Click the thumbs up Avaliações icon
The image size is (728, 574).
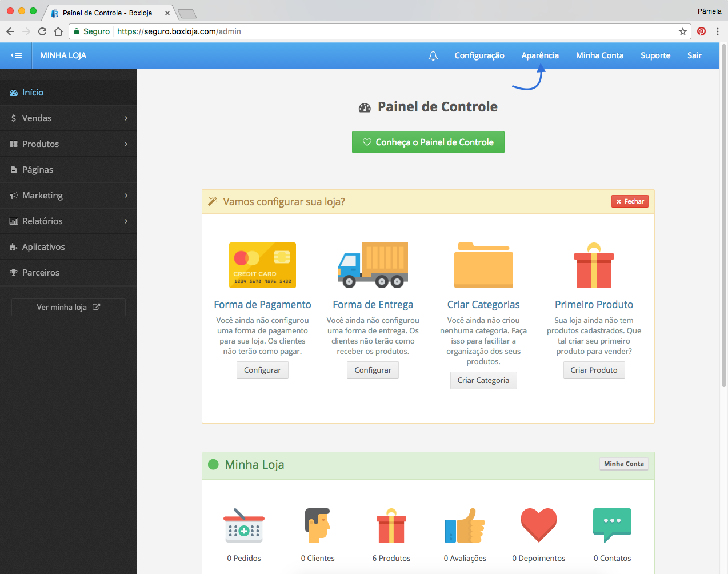click(465, 525)
